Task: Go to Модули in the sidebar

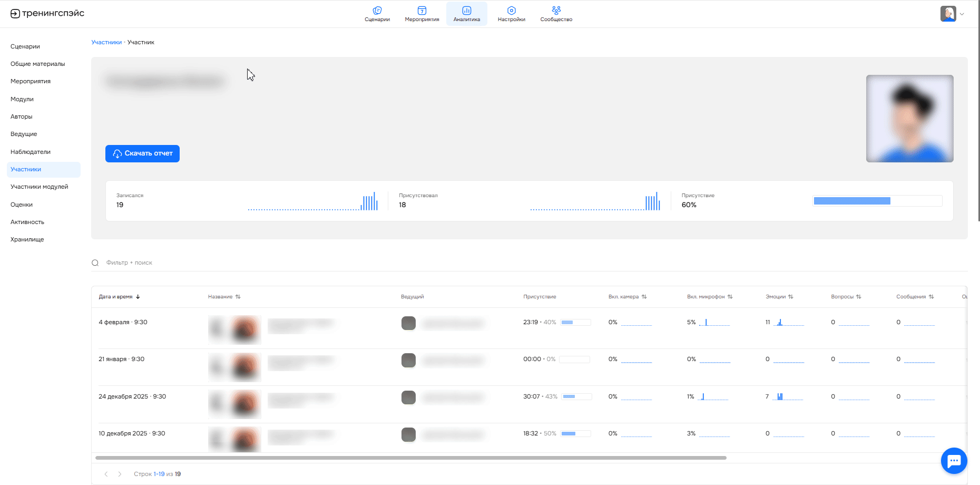Action: 22,99
